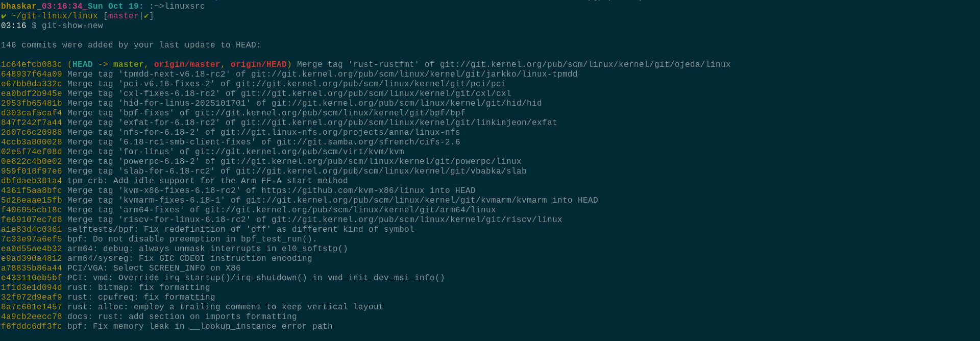980x341 pixels.
Task: Click commit hash 648937f64a09
Action: [x=31, y=74]
